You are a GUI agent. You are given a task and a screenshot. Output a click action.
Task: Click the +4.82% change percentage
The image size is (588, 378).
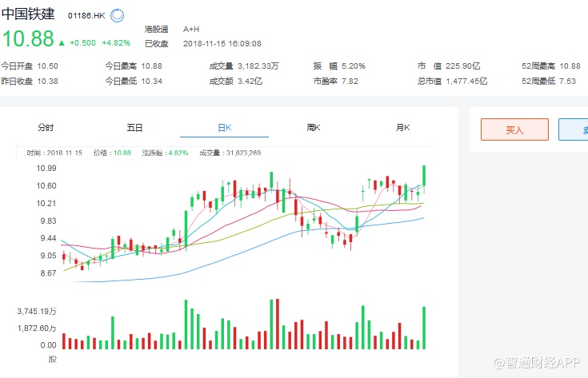tap(116, 43)
